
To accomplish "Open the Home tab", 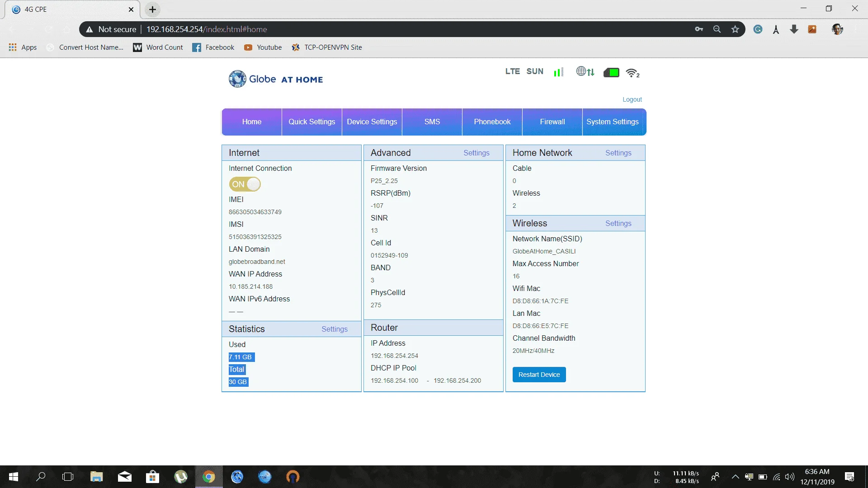I will tap(252, 122).
